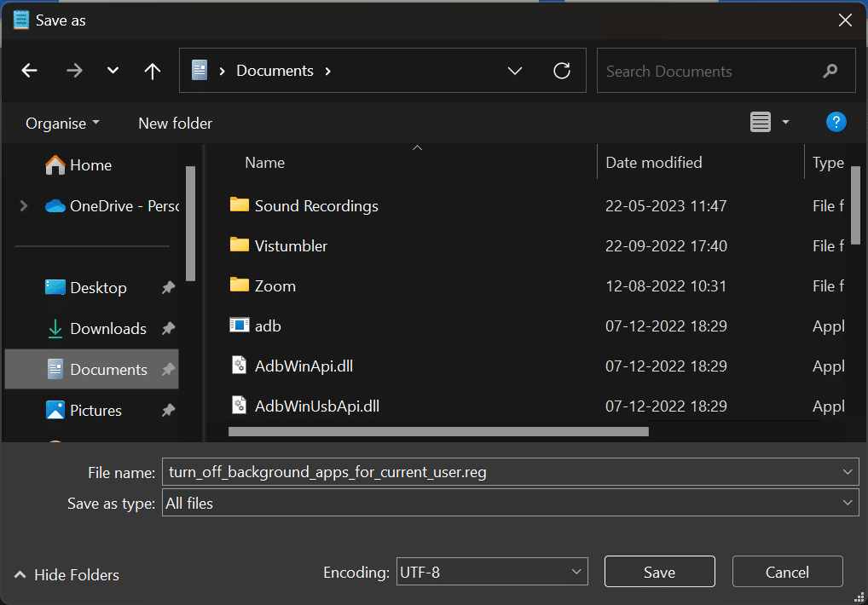Viewport: 868px width, 605px height.
Task: Click the search magnifier icon
Action: pyautogui.click(x=830, y=71)
